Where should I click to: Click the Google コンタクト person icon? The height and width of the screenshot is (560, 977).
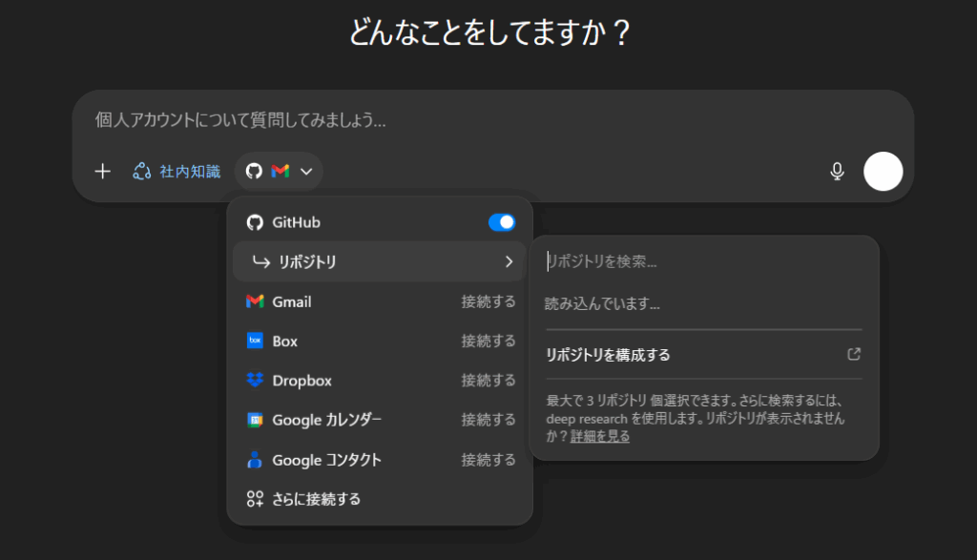pos(255,460)
